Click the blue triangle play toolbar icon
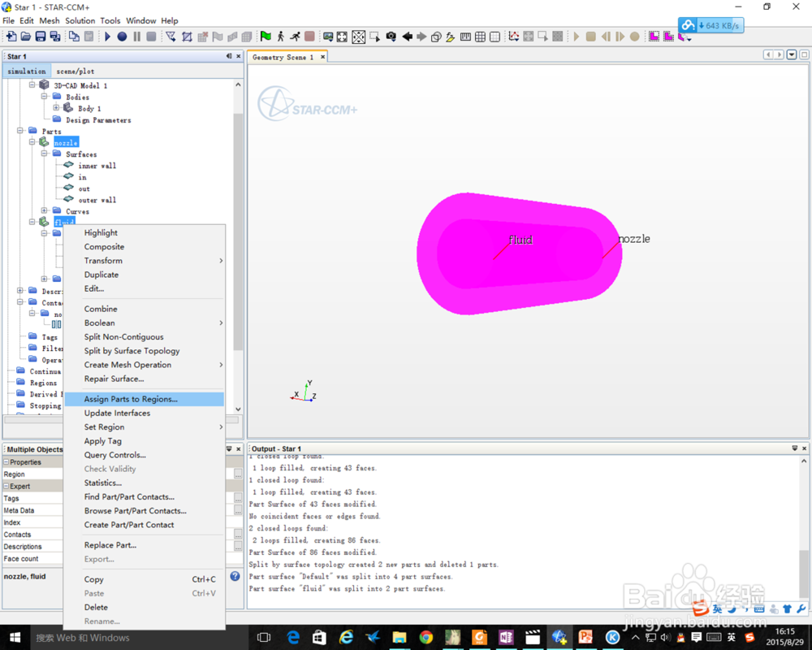 click(108, 37)
